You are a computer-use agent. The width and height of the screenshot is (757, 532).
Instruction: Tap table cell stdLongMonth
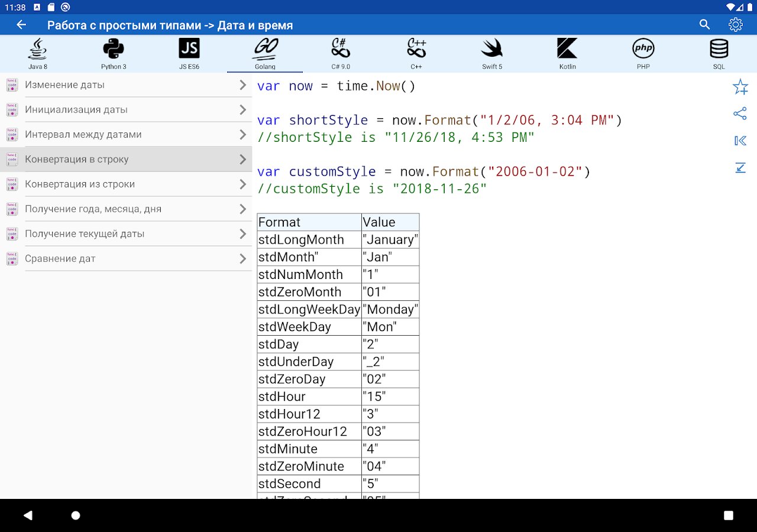click(309, 240)
